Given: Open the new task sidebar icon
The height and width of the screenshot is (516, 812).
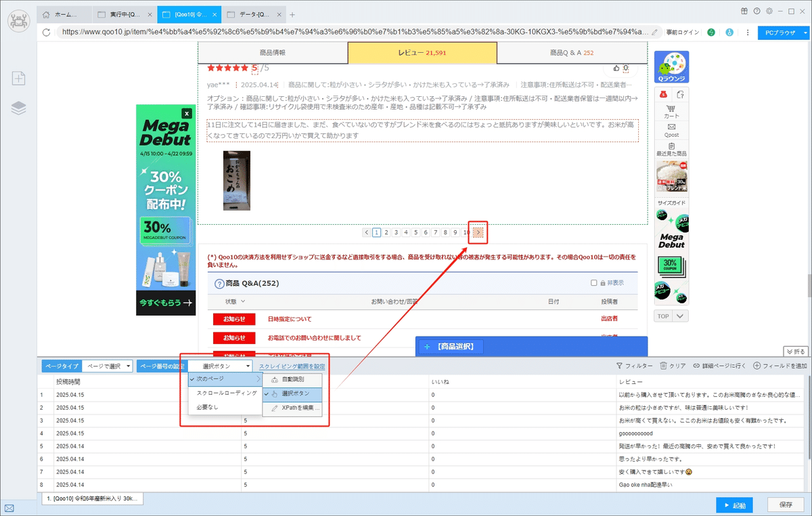Looking at the screenshot, I should click(18, 79).
